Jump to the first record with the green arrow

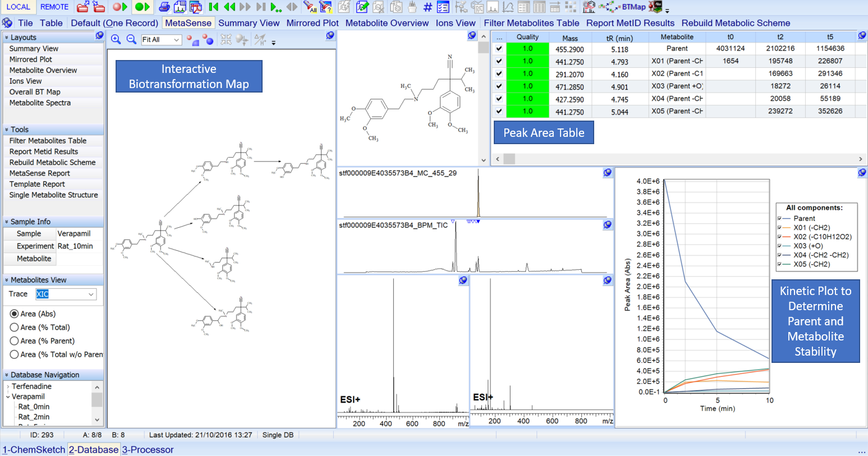point(214,7)
